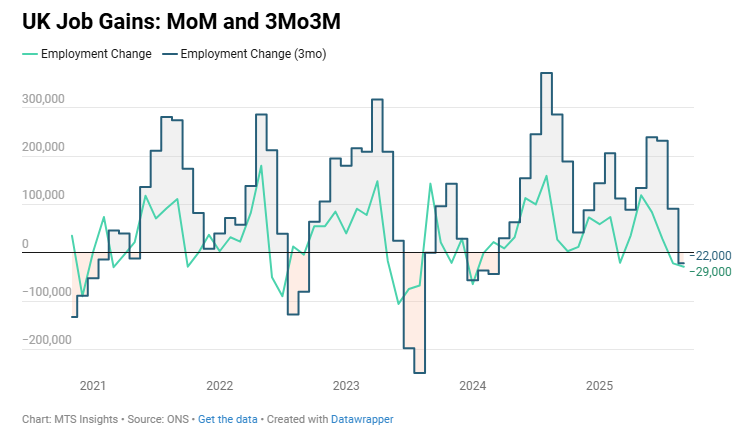Click the 2024 x-axis label

pos(472,385)
